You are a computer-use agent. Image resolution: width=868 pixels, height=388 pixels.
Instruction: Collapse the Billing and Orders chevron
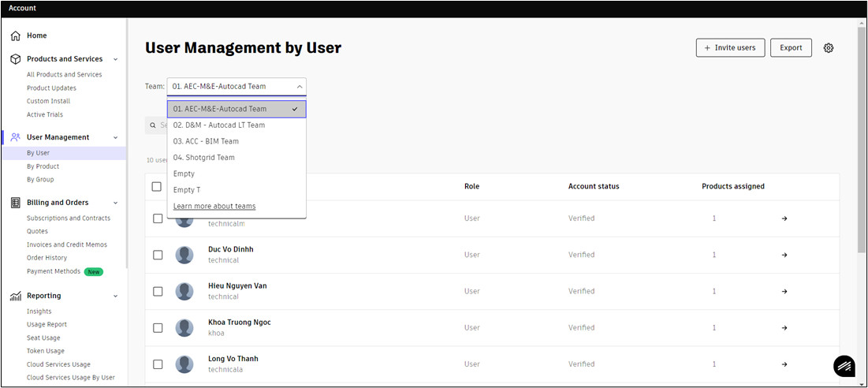(x=116, y=203)
